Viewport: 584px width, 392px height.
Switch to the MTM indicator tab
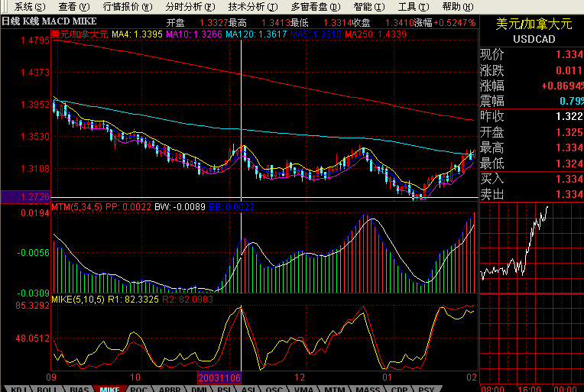pyautogui.click(x=335, y=389)
